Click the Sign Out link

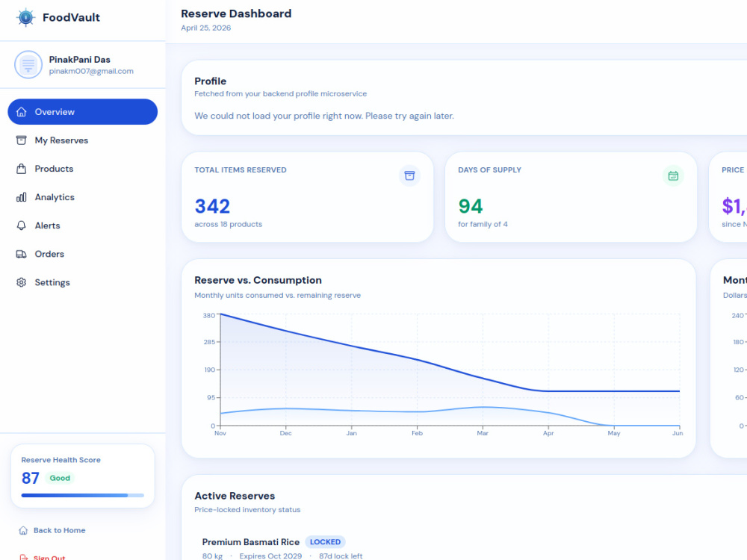click(x=43, y=558)
